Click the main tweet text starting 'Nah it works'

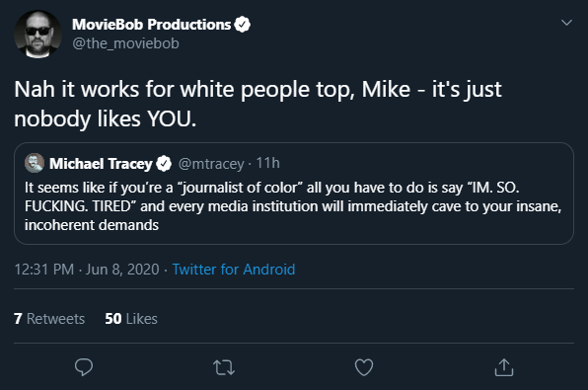pyautogui.click(x=258, y=104)
